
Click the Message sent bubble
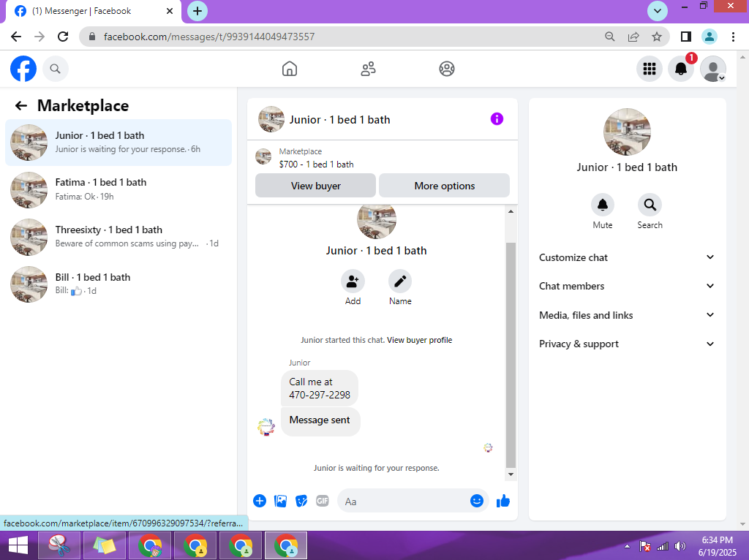(x=320, y=420)
